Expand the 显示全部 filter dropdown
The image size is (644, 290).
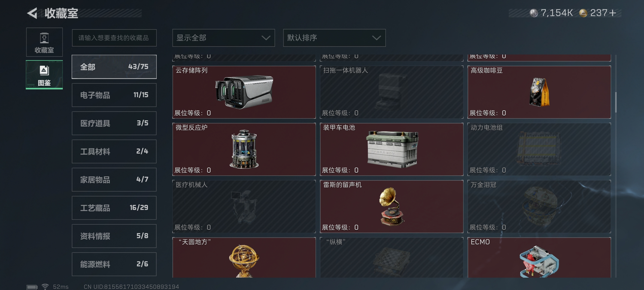[x=224, y=38]
